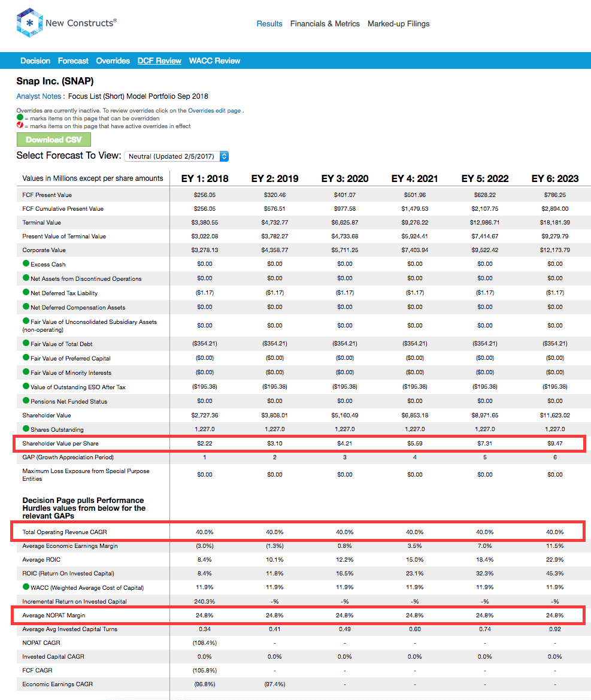591x700 pixels.
Task: Click green dot next to Net Deferred Compensation Assets
Action: [26, 306]
